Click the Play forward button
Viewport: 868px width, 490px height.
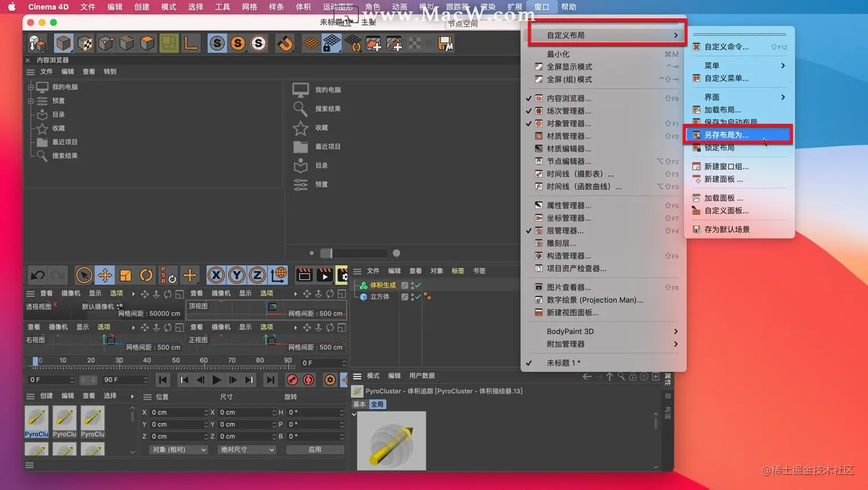pos(216,380)
